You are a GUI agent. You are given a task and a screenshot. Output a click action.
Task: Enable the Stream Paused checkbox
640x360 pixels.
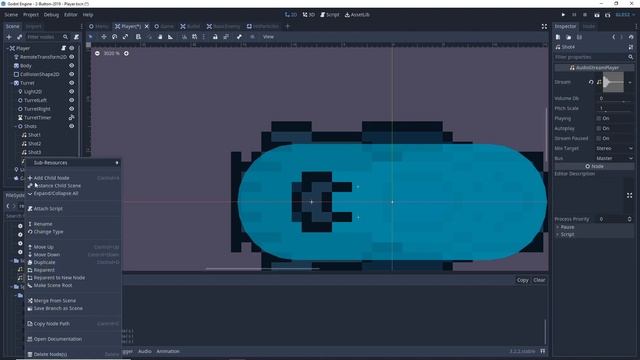tap(599, 138)
